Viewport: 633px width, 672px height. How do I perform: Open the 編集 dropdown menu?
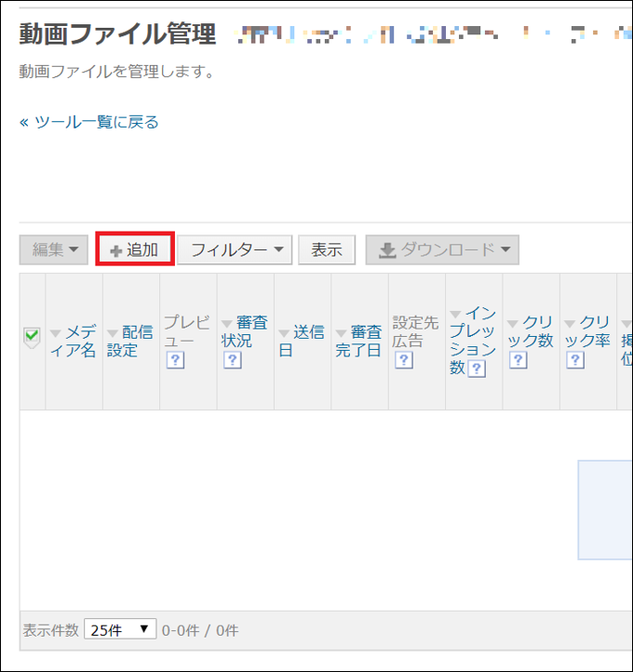(x=54, y=249)
